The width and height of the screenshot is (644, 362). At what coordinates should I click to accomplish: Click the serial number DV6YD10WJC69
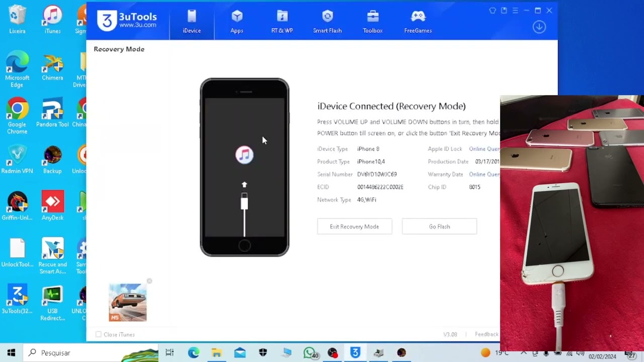[x=377, y=174]
